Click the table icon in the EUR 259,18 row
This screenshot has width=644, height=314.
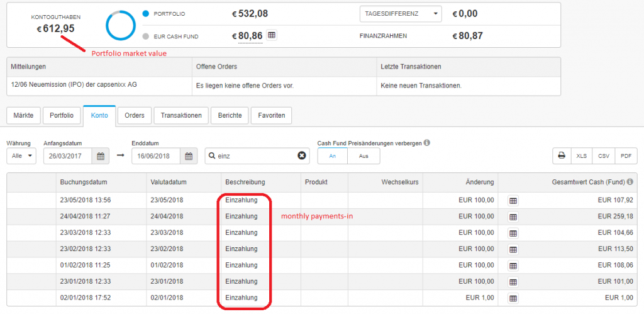513,216
